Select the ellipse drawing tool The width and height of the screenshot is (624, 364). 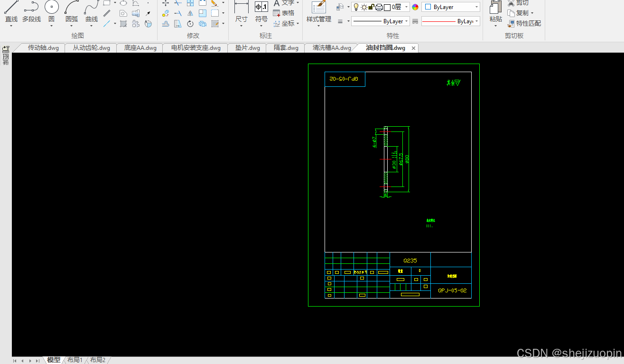tap(123, 3)
